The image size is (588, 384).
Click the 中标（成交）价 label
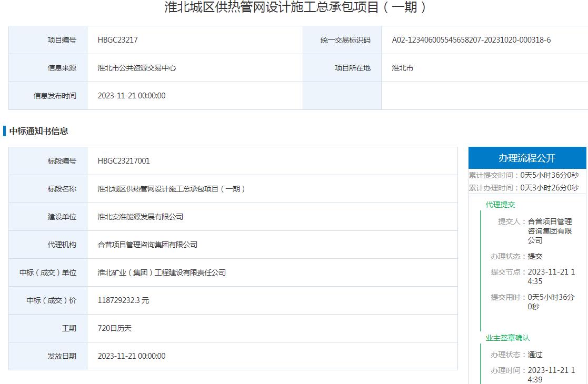point(52,300)
